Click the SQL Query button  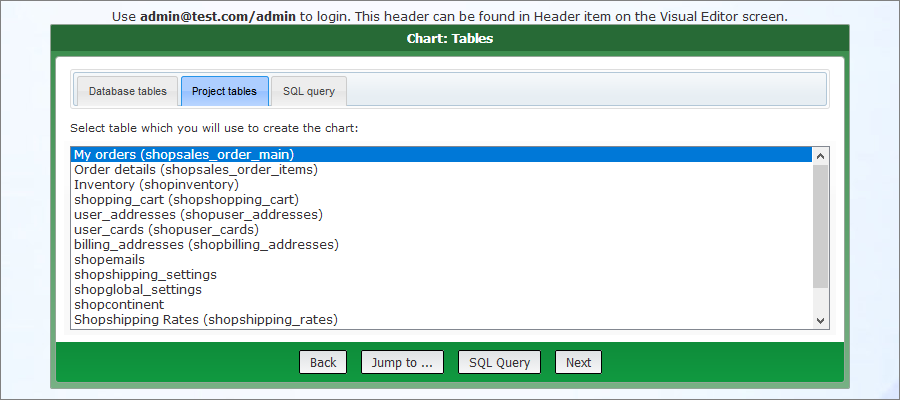tap(499, 362)
